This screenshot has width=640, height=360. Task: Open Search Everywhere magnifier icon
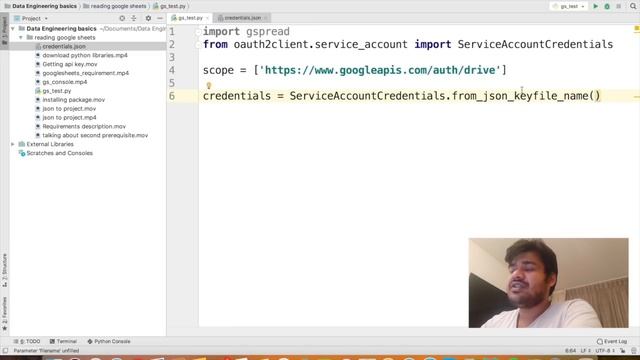[x=633, y=6]
